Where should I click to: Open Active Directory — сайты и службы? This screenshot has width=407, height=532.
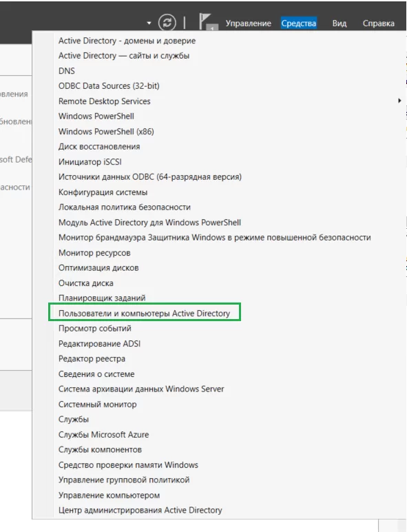(x=124, y=56)
